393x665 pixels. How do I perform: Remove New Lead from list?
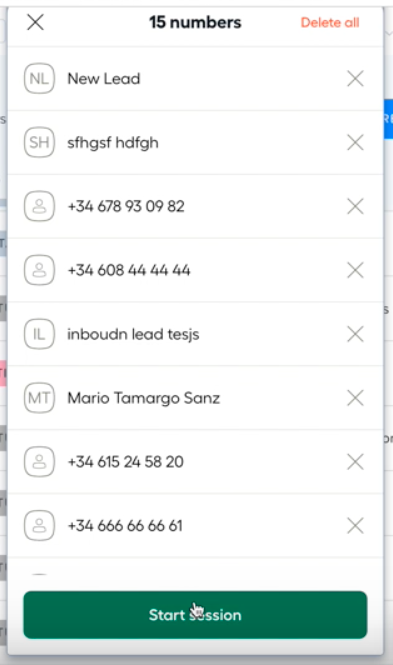point(355,78)
